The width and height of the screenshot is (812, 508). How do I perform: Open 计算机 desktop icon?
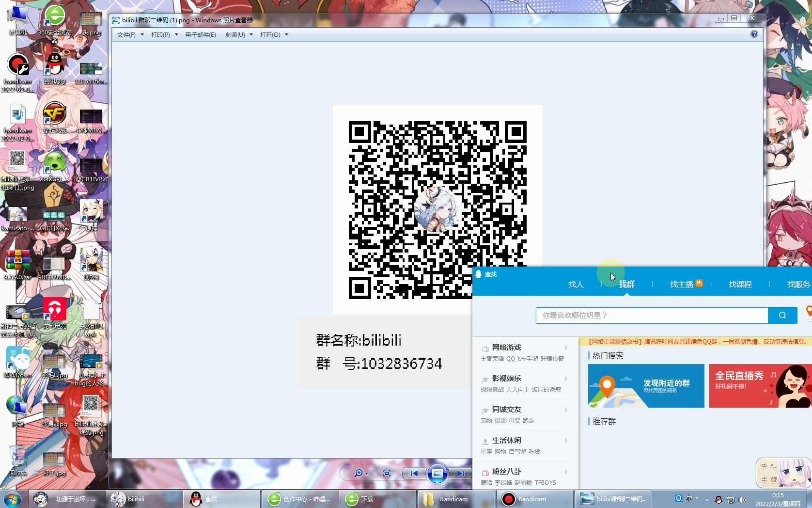(18, 20)
